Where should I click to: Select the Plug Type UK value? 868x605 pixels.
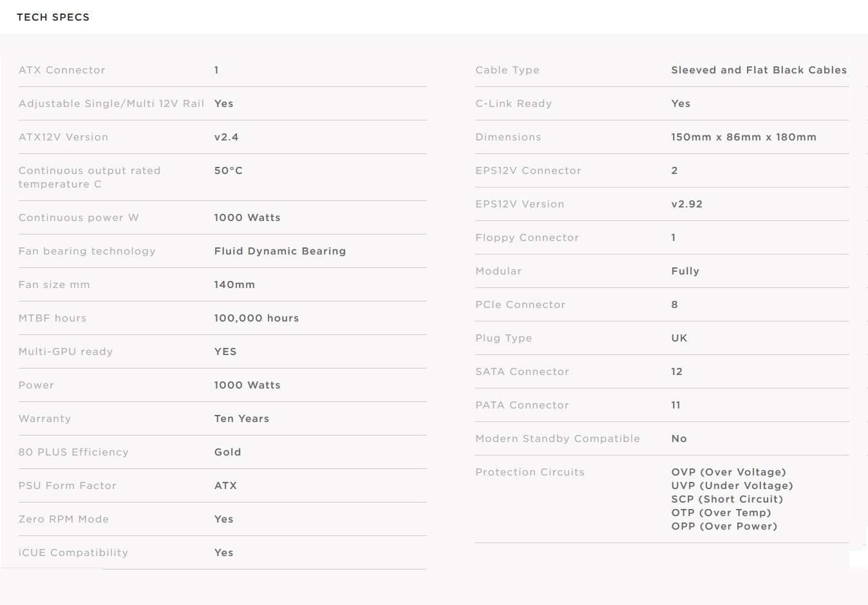pos(679,338)
